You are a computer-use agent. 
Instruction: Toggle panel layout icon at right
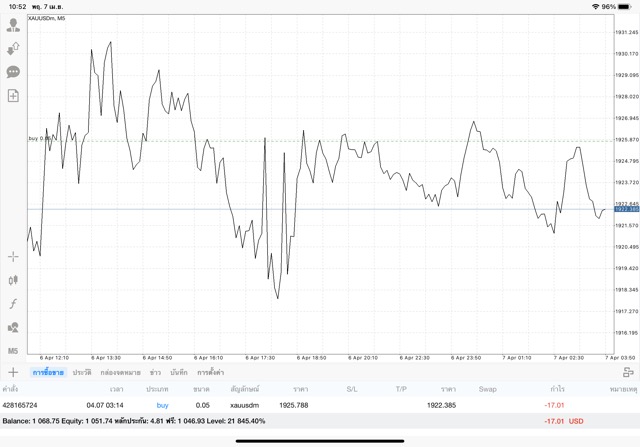628,372
